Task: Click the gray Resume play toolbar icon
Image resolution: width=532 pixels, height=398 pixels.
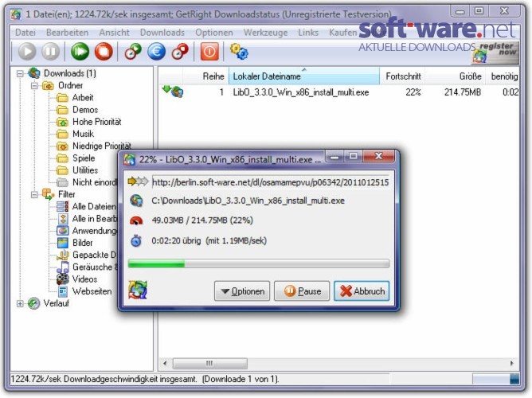Action: tap(27, 52)
